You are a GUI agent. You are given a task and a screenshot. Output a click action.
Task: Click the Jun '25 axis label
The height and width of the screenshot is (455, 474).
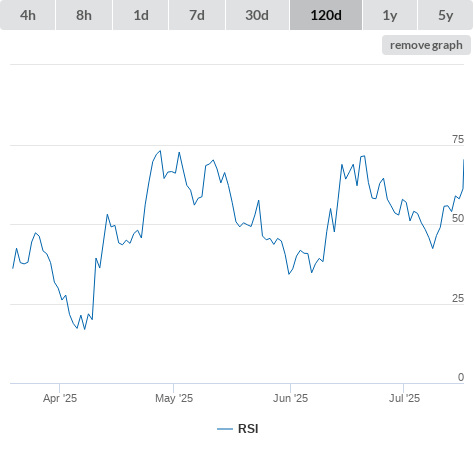coord(290,398)
